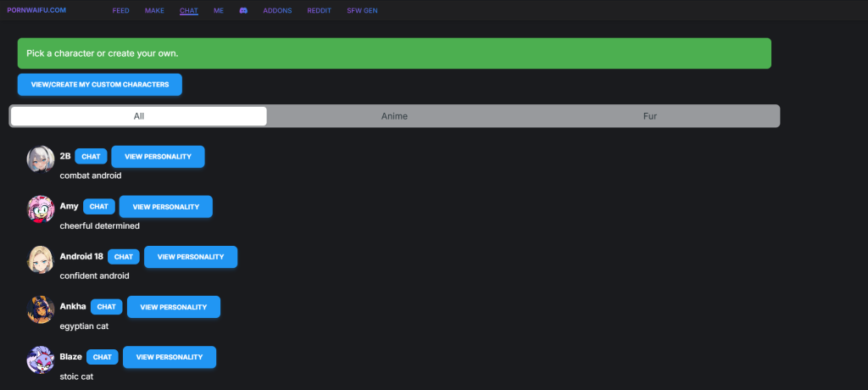Open the ME page
The height and width of the screenshot is (390, 868).
click(219, 10)
